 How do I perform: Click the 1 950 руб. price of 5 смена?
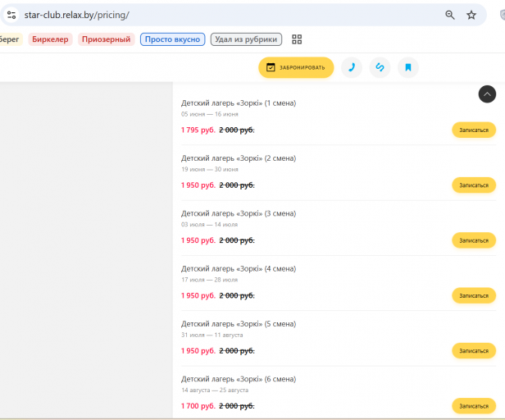(198, 351)
